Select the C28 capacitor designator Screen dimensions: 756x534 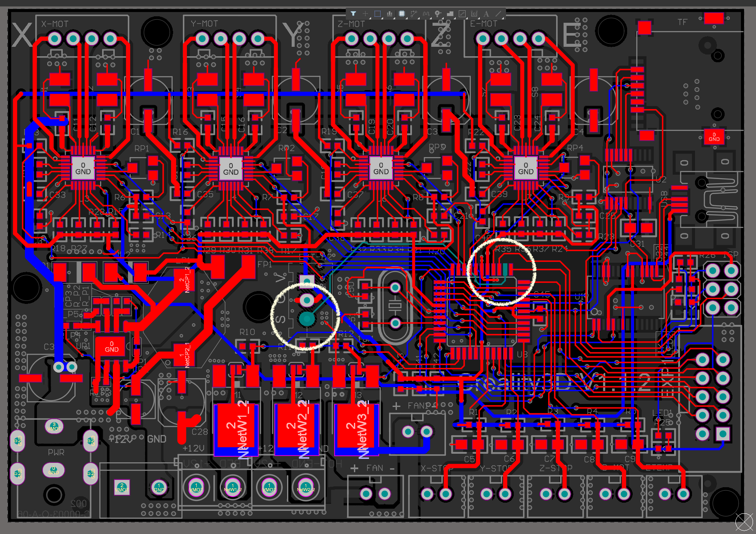200,432
